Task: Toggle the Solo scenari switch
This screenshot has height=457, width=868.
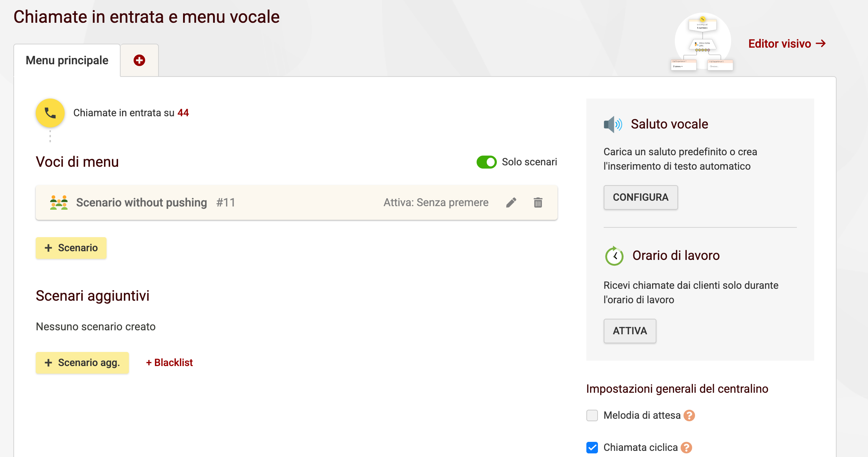Action: pyautogui.click(x=487, y=162)
